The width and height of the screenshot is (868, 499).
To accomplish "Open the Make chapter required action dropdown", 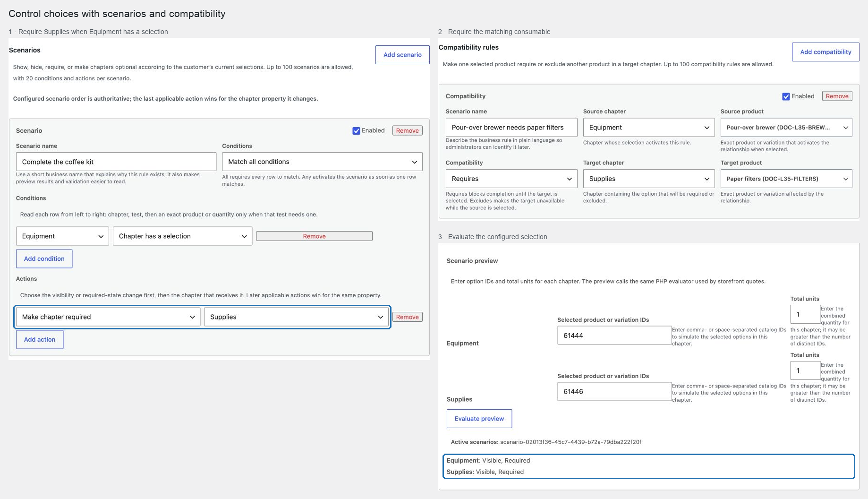I will 108,317.
